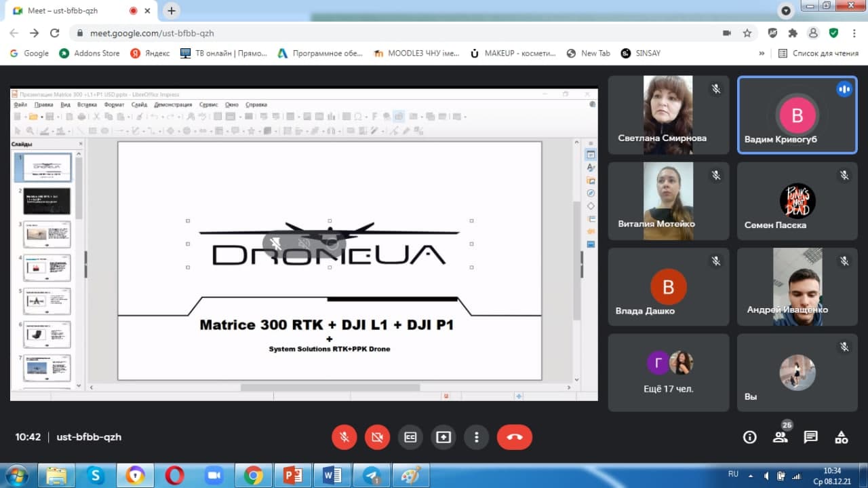The height and width of the screenshot is (488, 868).
Task: Open the system tray volume control
Action: click(x=766, y=475)
